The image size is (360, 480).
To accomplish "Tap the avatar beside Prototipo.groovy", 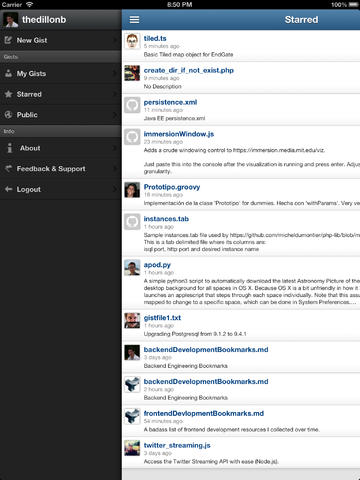I will coord(132,190).
